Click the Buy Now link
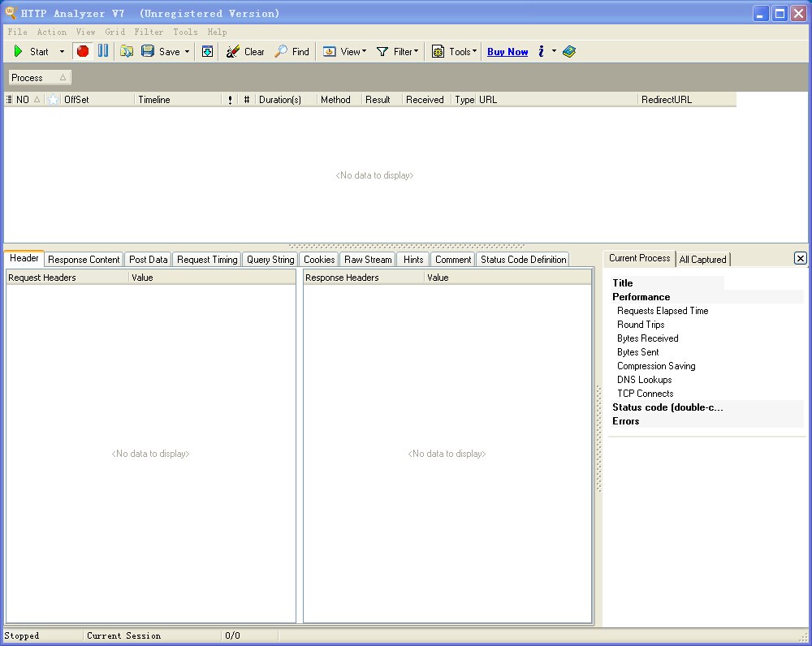Screen dimensions: 812x646 point(508,51)
